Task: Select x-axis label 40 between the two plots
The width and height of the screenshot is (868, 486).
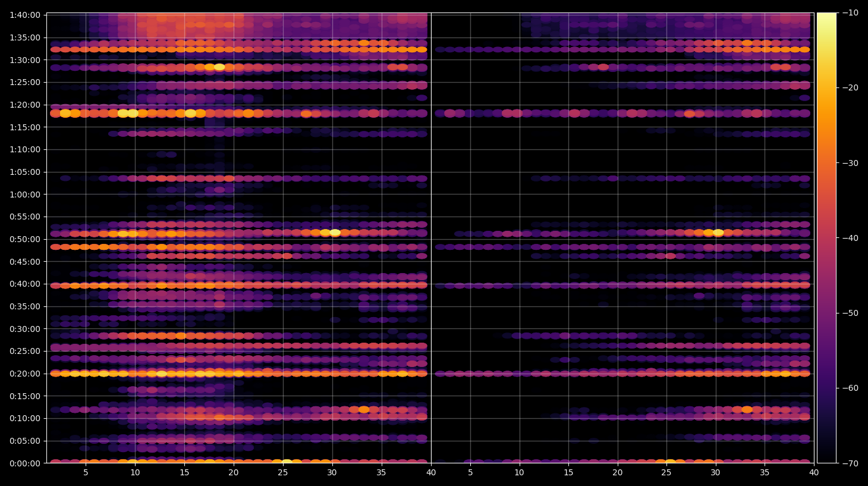Action: point(431,473)
